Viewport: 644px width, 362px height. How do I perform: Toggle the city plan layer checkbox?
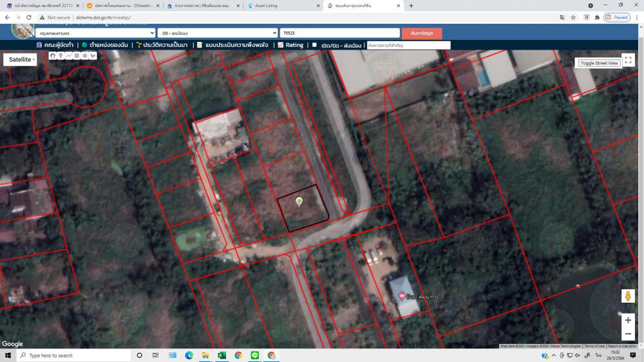tap(314, 45)
